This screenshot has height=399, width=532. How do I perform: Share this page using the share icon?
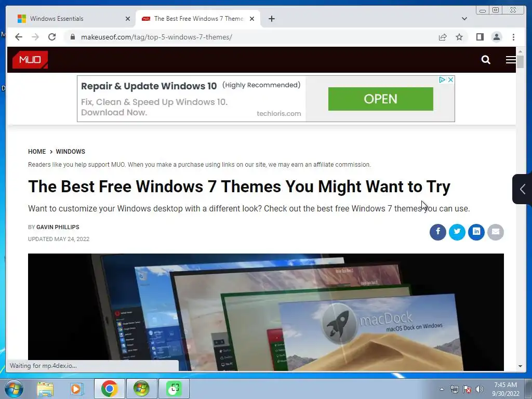click(x=443, y=37)
